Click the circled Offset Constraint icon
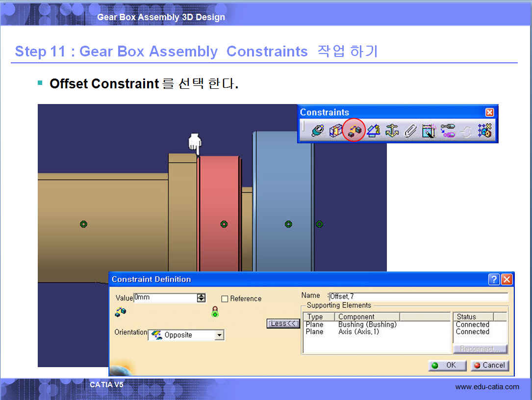 tap(354, 131)
